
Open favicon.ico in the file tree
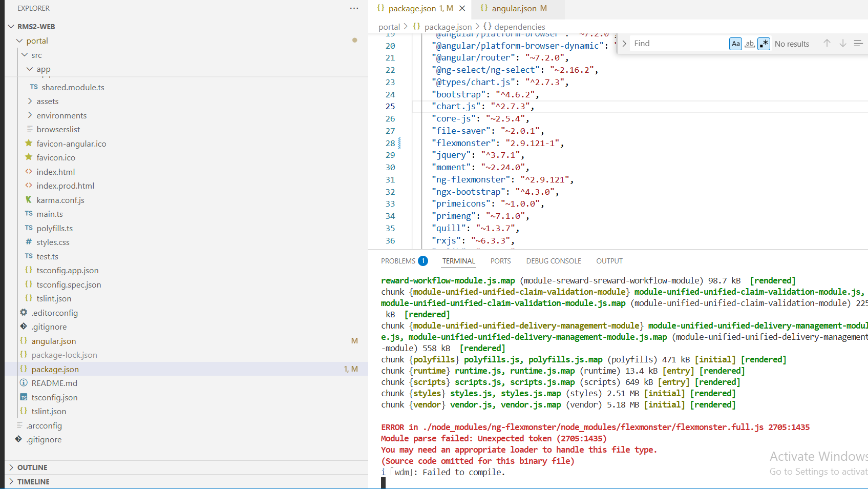[55, 158]
